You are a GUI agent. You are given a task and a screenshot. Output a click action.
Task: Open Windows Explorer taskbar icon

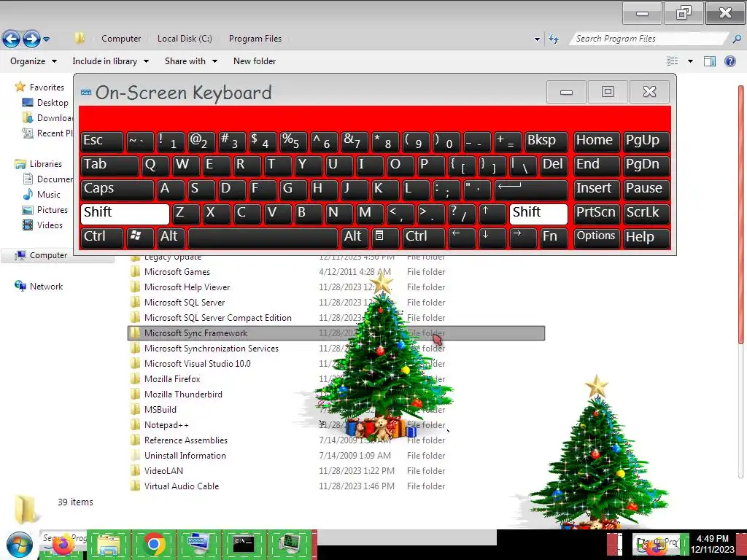109,544
